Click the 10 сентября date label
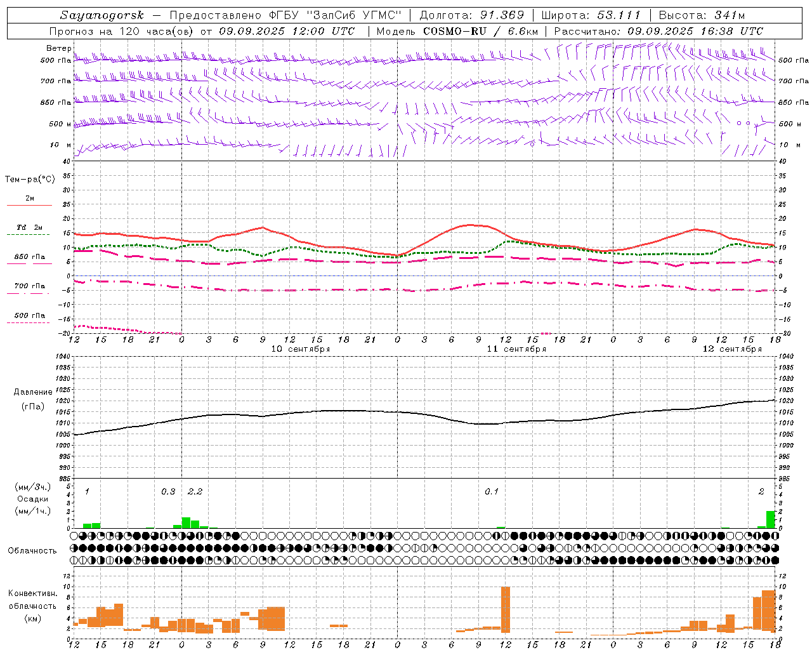This screenshot has height=650, width=812. pyautogui.click(x=301, y=349)
